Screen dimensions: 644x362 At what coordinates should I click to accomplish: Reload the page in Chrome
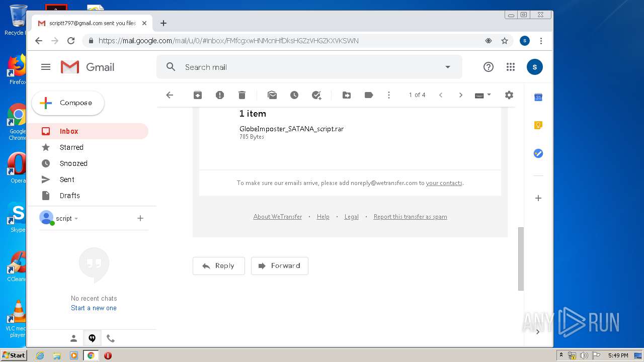(x=71, y=41)
